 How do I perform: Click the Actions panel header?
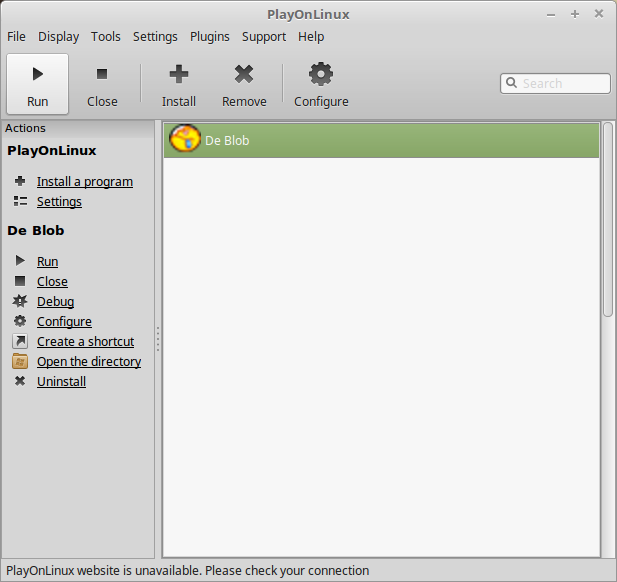pyautogui.click(x=78, y=128)
